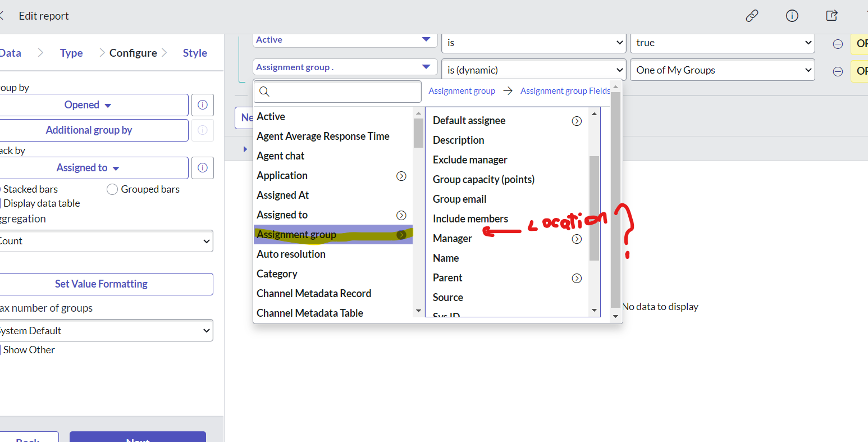Go to the Configure step tab
Image resolution: width=868 pixels, height=442 pixels.
point(133,53)
